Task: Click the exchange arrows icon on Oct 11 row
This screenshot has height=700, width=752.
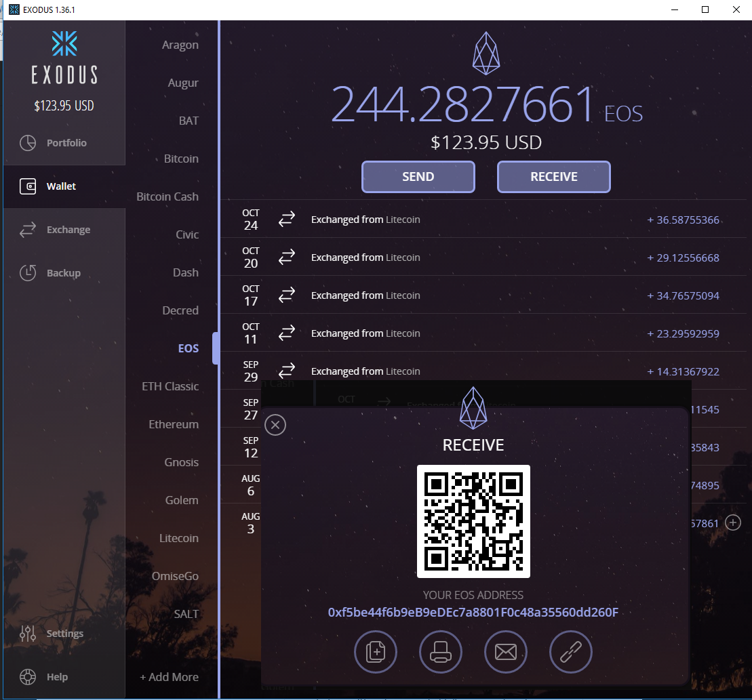Action: [x=287, y=333]
